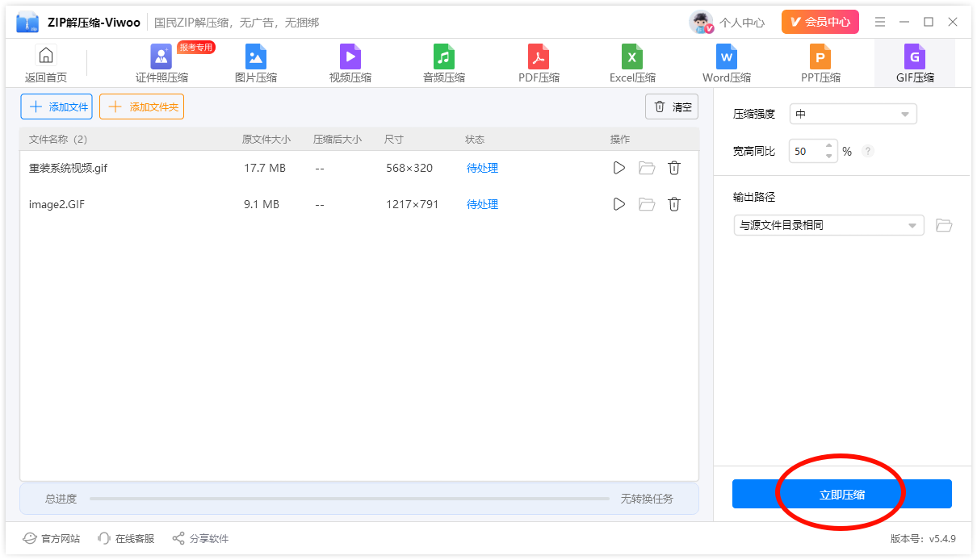The width and height of the screenshot is (977, 560).
Task: Open the output folder for image2.GIF
Action: [647, 204]
